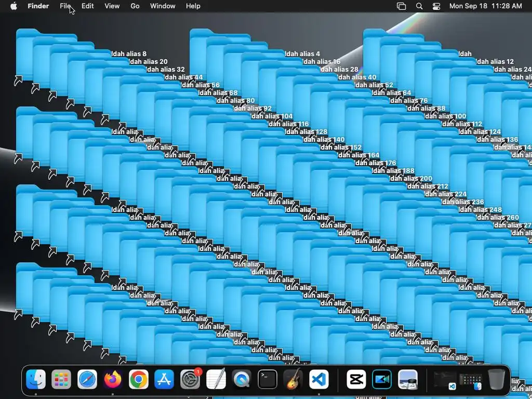The image size is (532, 399).
Task: Select folder label "ldah alias 260"
Action: pos(498,218)
